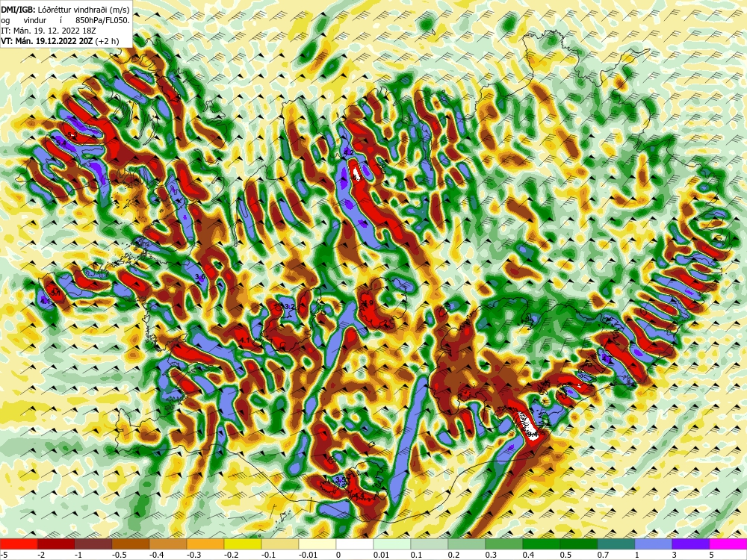Click the '0' legend scale label
The image size is (747, 560).
[x=338, y=554]
